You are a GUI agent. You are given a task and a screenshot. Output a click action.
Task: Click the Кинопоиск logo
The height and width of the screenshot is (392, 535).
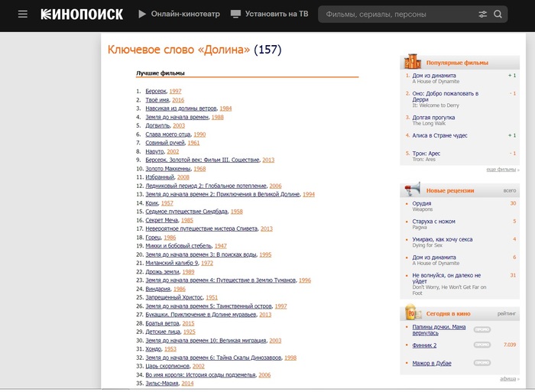coord(81,15)
